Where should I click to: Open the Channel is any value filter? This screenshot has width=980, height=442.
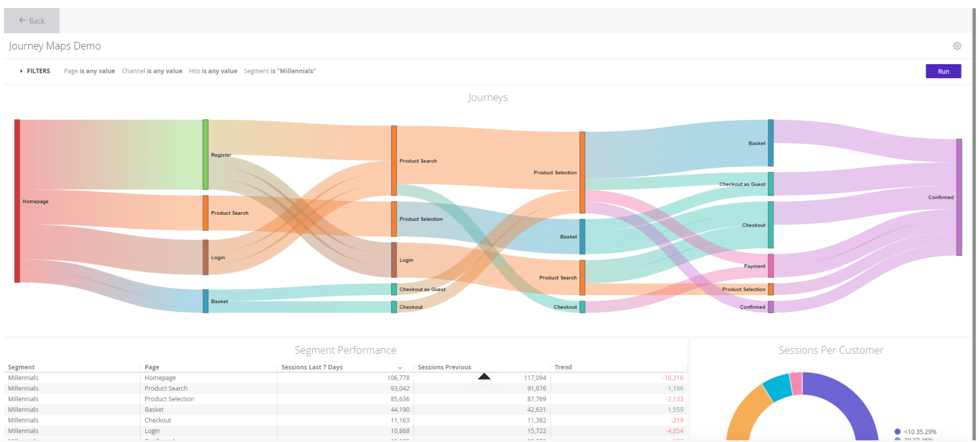[x=152, y=71]
